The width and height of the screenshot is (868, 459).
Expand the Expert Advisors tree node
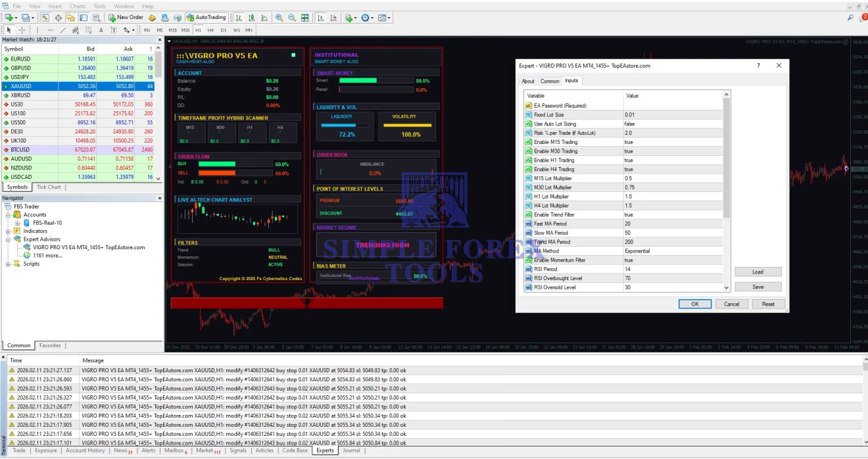tap(9, 239)
